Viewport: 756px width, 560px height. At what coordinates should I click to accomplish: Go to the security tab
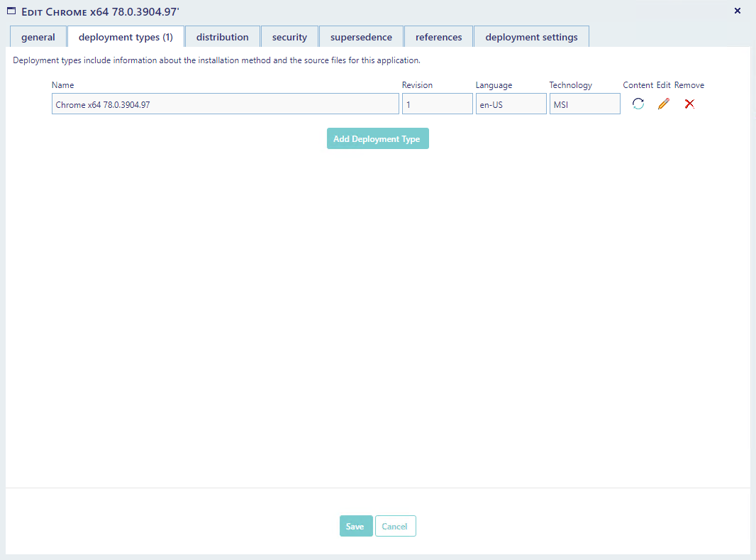click(x=289, y=37)
